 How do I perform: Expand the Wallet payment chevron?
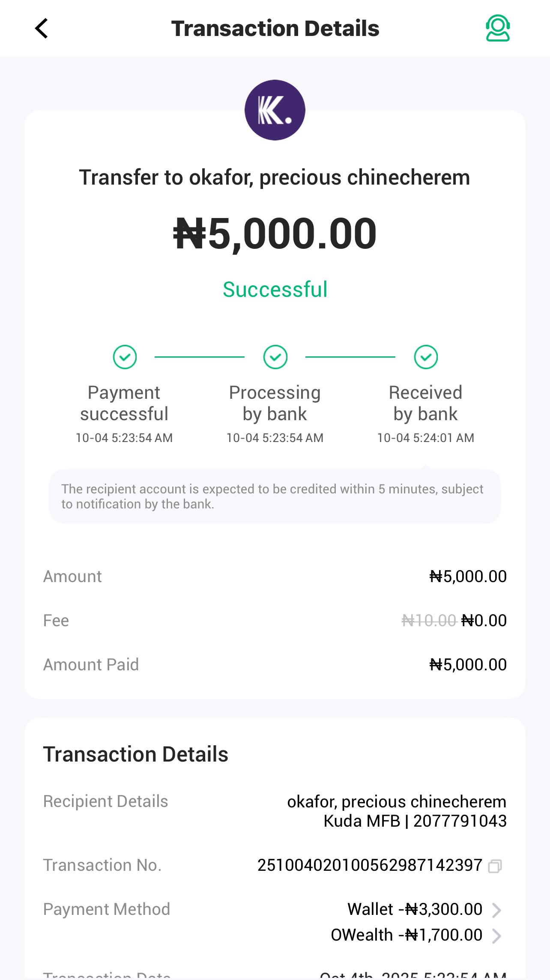(496, 910)
